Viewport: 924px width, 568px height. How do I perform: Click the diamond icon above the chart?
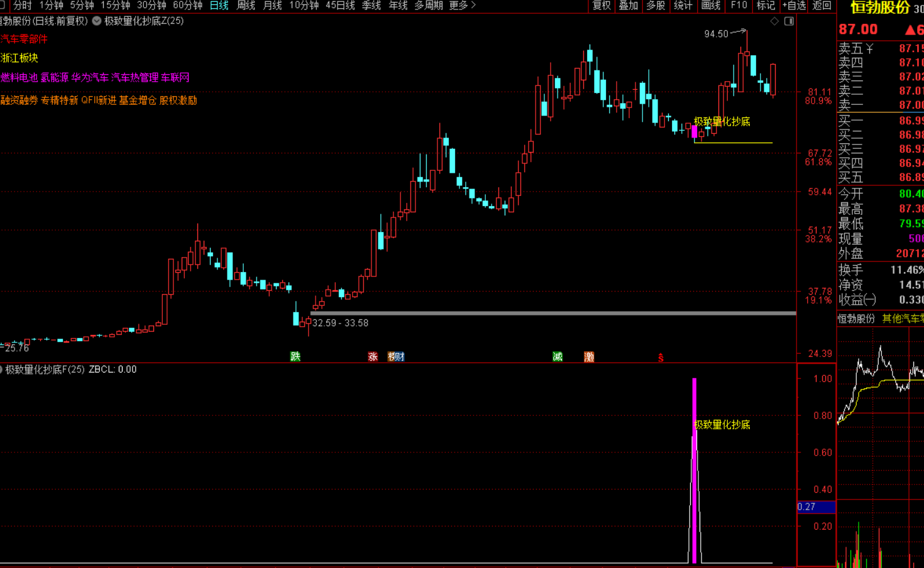click(774, 21)
